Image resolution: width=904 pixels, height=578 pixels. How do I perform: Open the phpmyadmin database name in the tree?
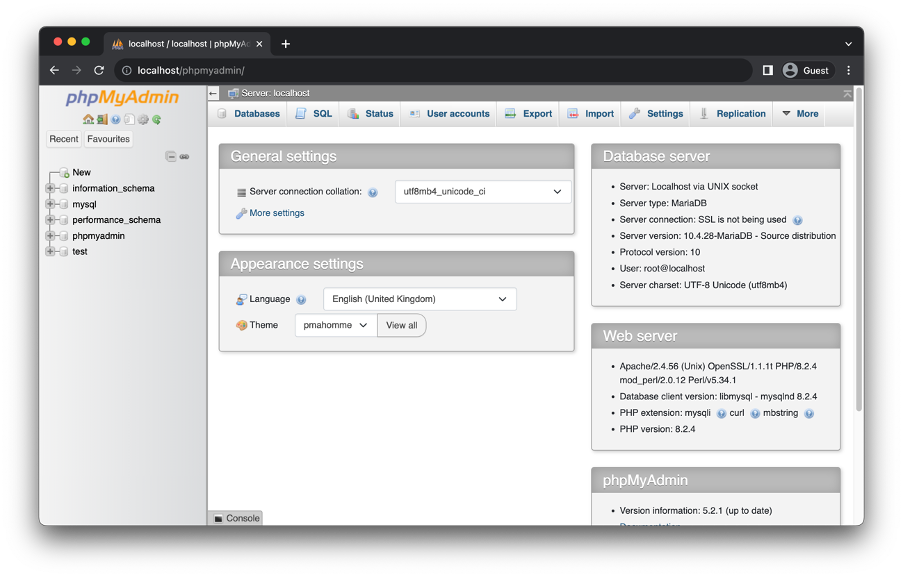tap(99, 236)
